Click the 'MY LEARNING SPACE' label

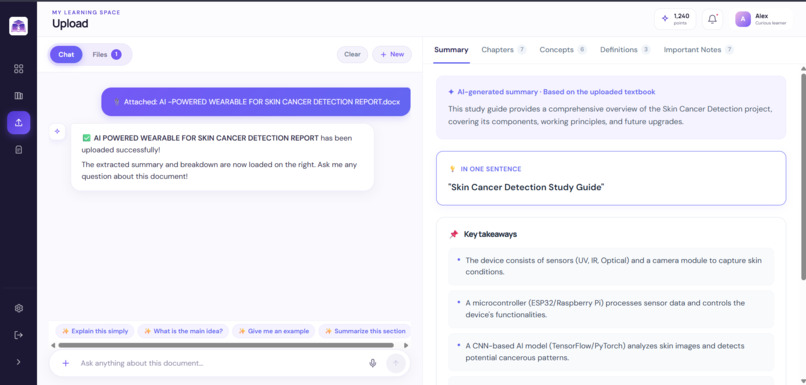coord(86,12)
